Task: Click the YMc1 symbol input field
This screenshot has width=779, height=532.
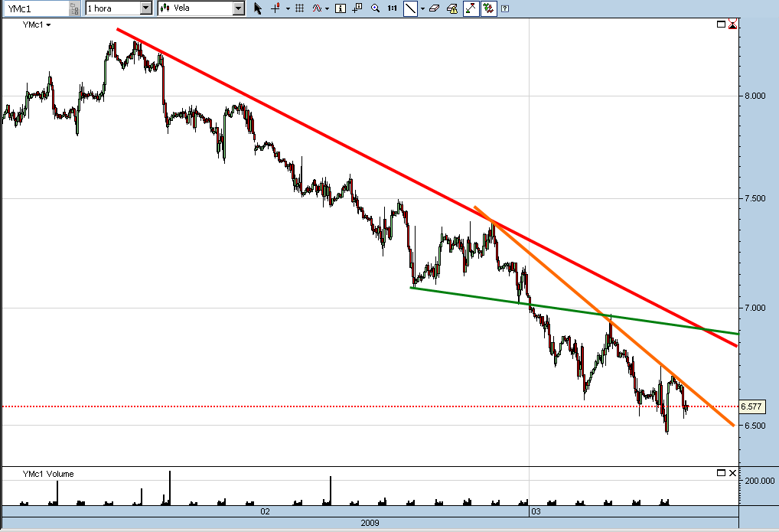Action: [35, 8]
